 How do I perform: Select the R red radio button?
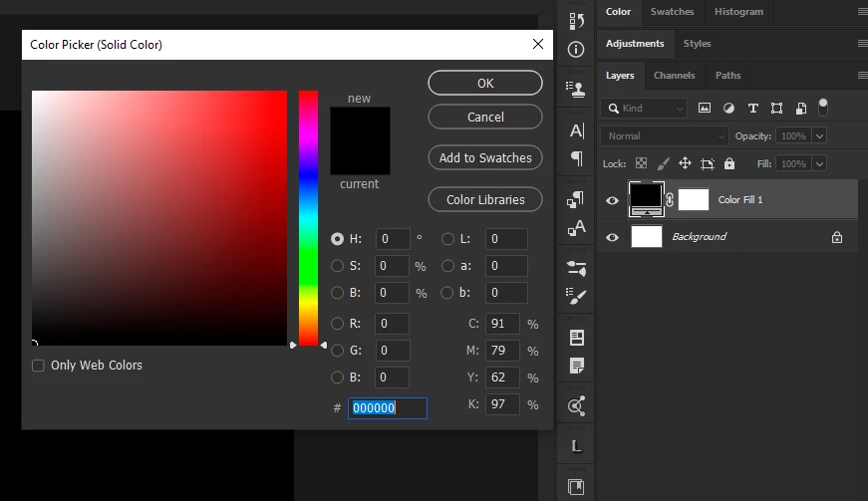coord(337,324)
